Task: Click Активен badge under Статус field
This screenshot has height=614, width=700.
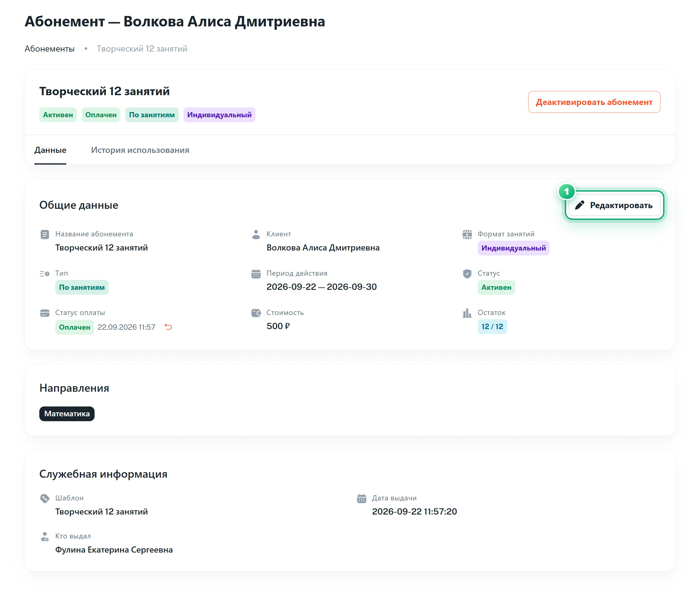Action: (496, 287)
